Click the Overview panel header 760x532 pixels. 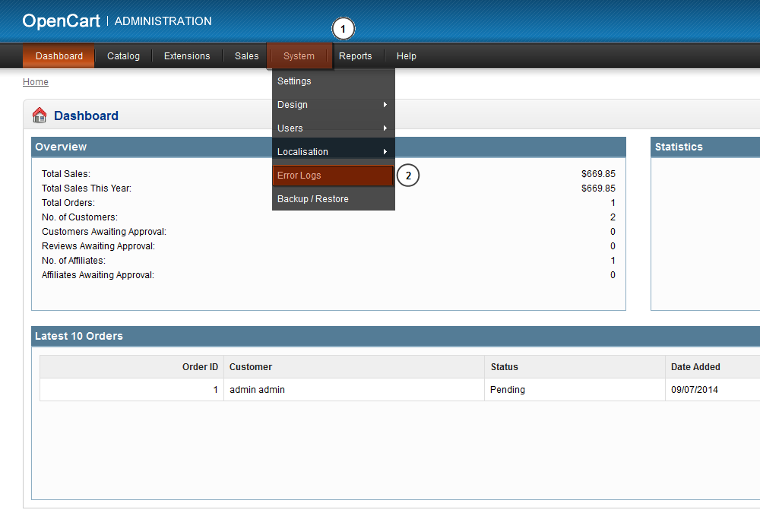[328, 147]
